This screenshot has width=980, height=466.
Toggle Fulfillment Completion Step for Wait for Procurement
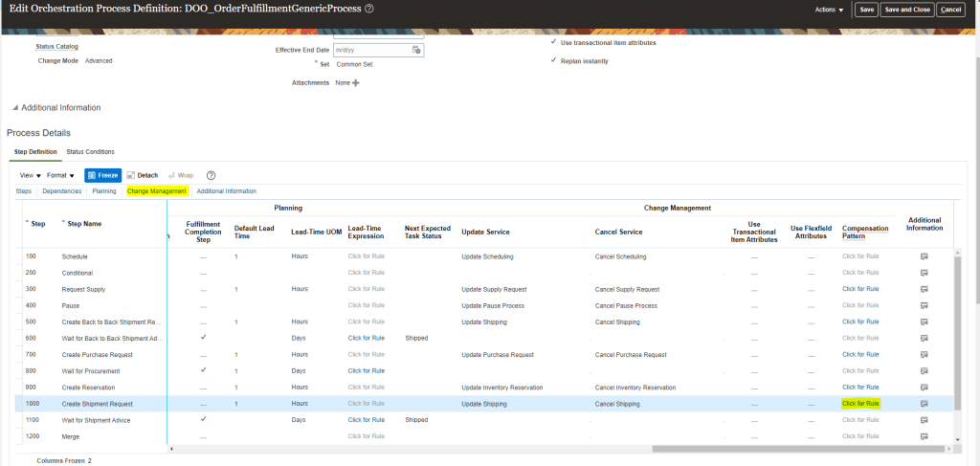(x=203, y=370)
